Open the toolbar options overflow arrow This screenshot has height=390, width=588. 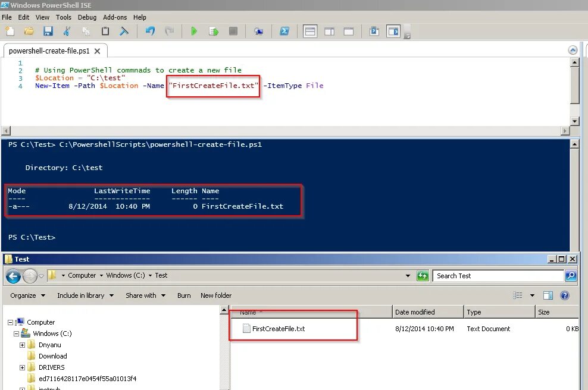click(407, 36)
